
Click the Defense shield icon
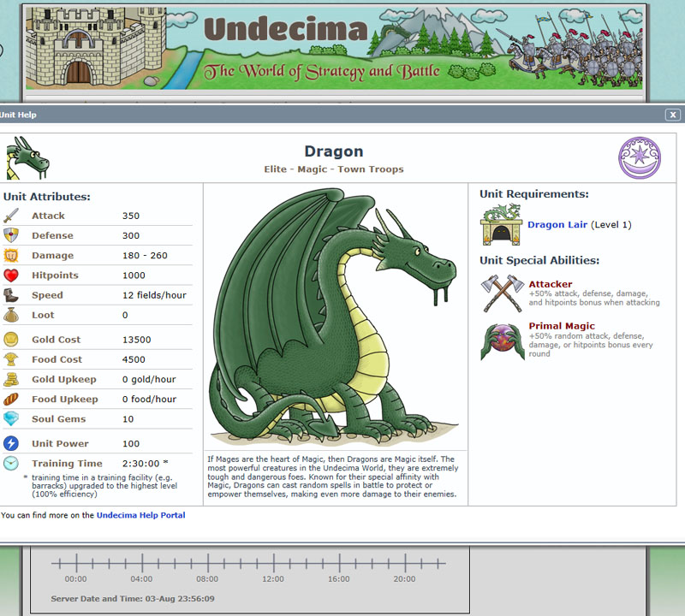click(12, 235)
